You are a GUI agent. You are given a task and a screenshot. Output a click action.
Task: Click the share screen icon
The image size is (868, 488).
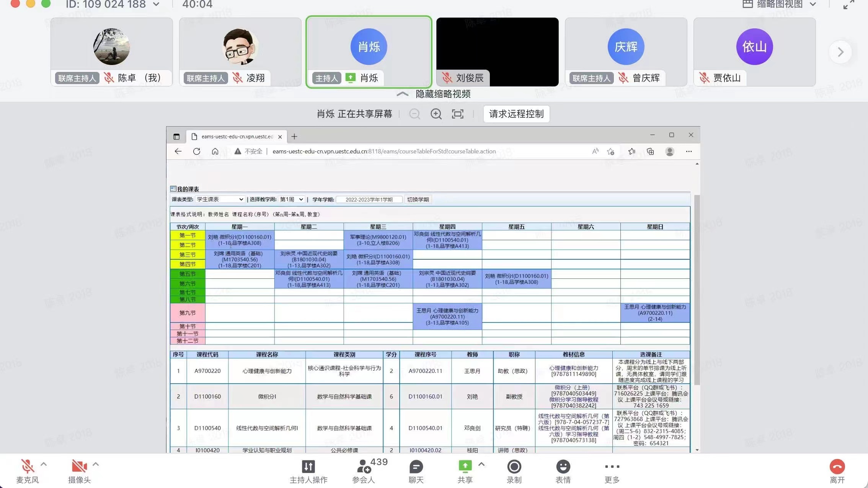tap(465, 467)
